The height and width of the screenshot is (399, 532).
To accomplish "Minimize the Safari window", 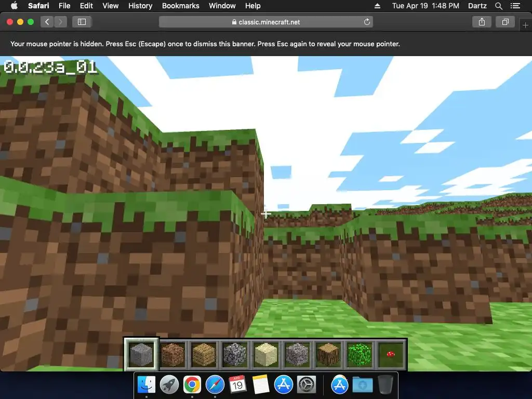I will coord(20,22).
